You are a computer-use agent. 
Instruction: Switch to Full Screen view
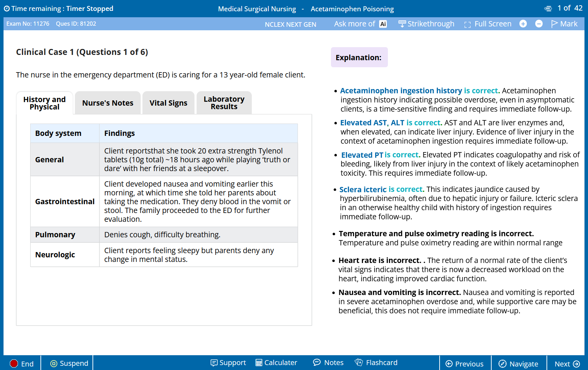tap(488, 24)
